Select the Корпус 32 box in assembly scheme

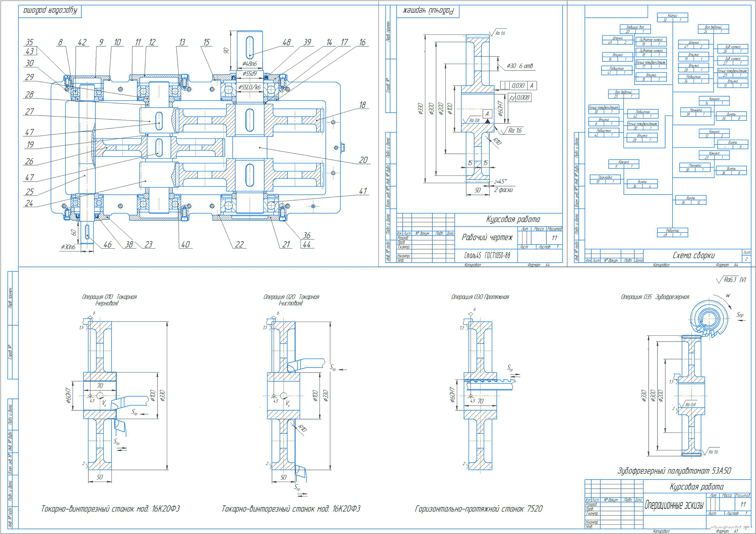672,18
